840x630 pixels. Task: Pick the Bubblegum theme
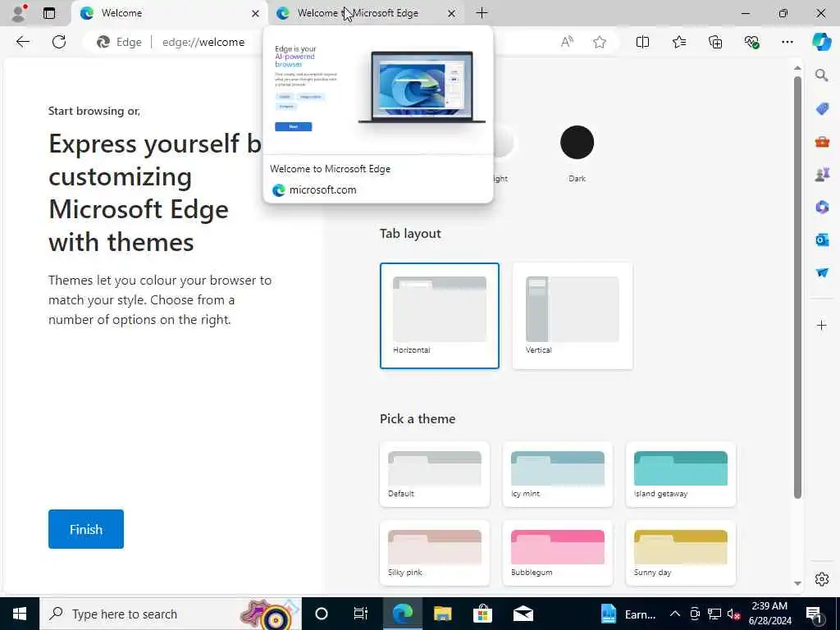pyautogui.click(x=558, y=553)
